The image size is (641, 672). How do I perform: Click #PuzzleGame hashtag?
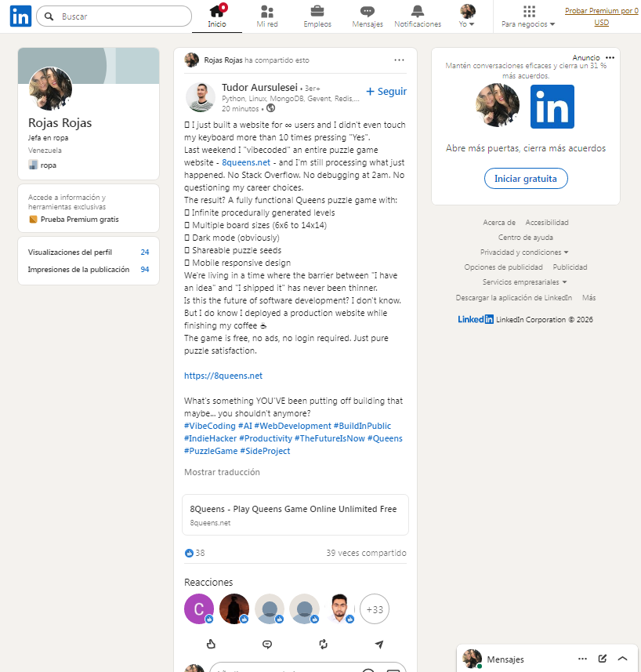211,450
